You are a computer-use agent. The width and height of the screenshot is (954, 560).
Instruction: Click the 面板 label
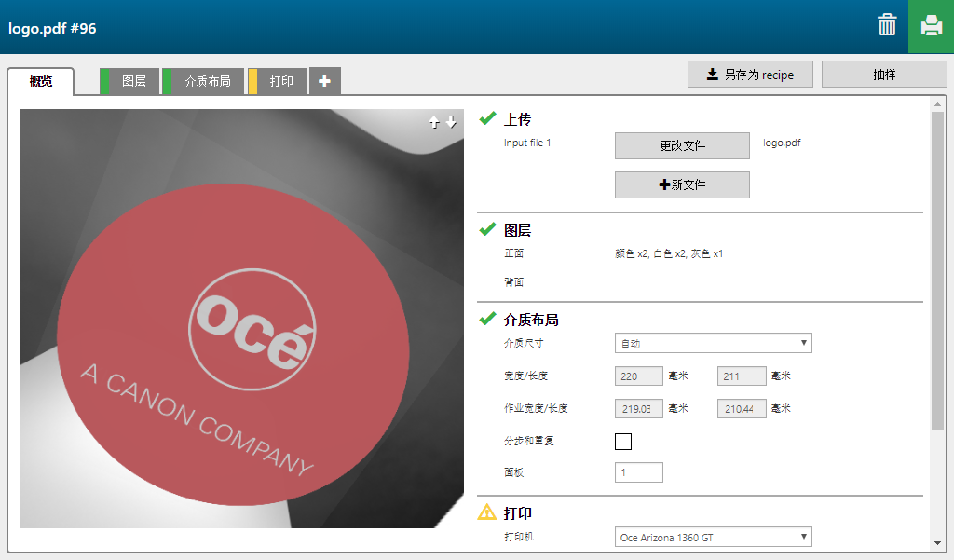[513, 472]
